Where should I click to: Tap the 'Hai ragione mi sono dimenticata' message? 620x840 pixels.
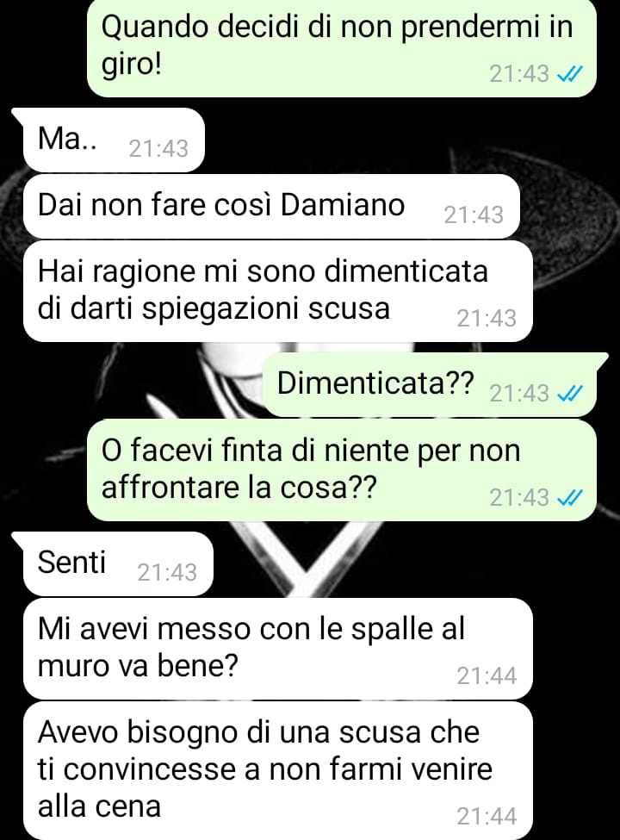pyautogui.click(x=278, y=291)
